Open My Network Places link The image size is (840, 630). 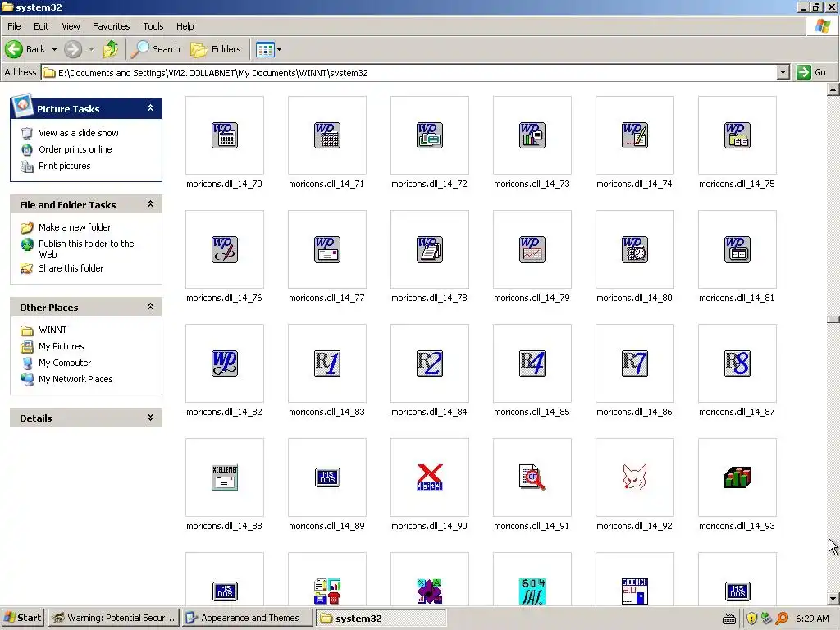(x=75, y=379)
